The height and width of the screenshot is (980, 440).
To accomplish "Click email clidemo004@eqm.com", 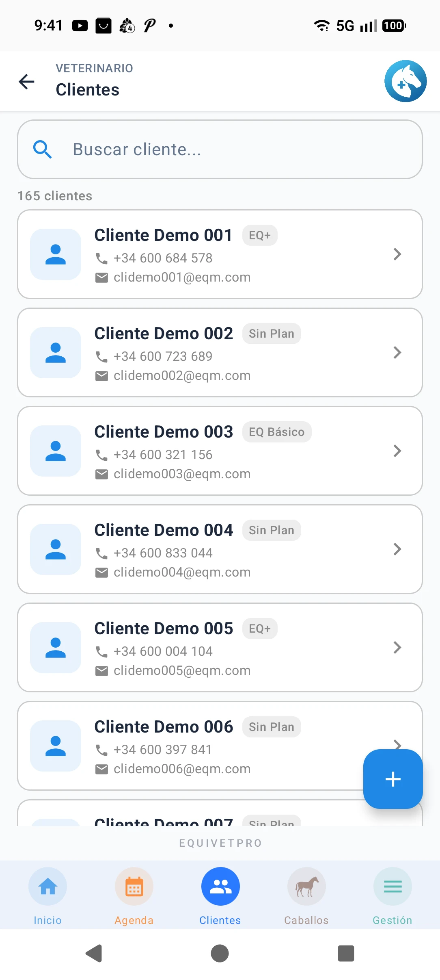I will pos(182,572).
